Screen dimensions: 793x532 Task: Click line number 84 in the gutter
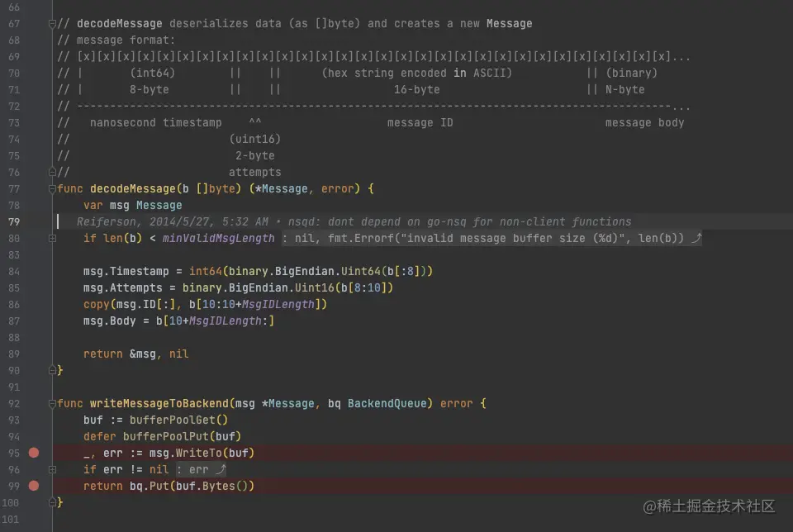[x=14, y=271]
